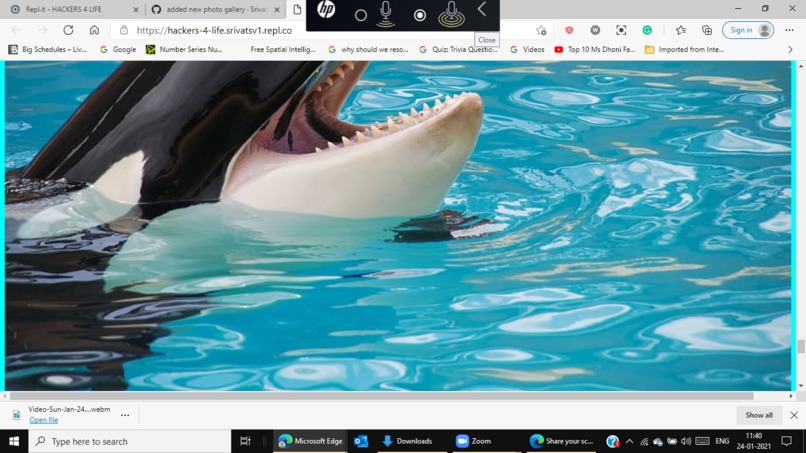Open the Quiz Trivia Questions bookmark
This screenshot has width=806, height=453.
pos(459,49)
